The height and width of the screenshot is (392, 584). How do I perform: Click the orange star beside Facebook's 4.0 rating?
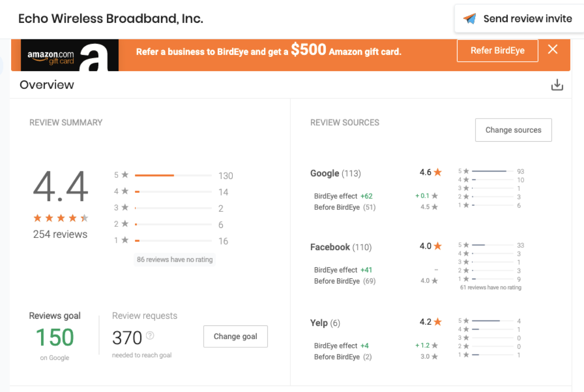coord(438,246)
